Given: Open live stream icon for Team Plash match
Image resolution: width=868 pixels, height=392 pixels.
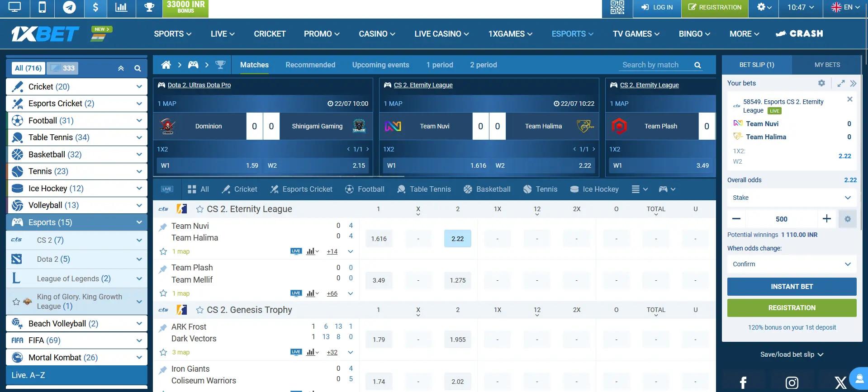Looking at the screenshot, I should (296, 293).
